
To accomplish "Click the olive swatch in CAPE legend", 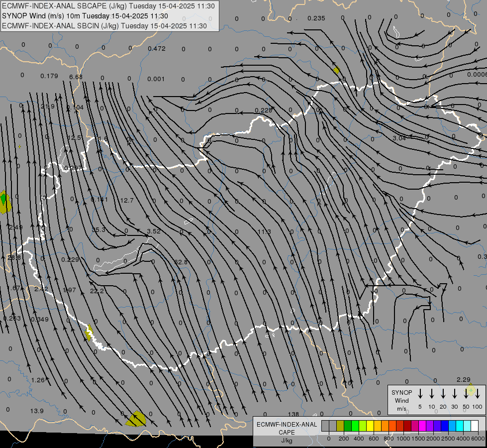I will click(x=340, y=426).
